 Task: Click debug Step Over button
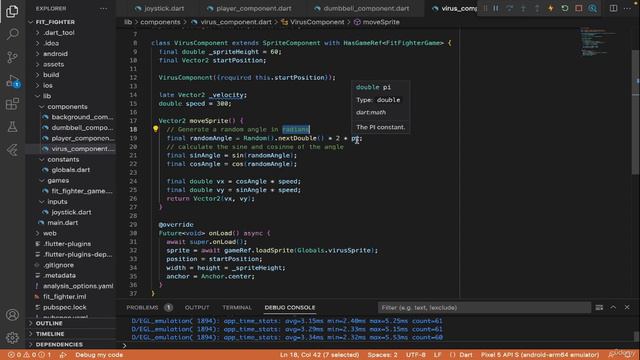510,8
